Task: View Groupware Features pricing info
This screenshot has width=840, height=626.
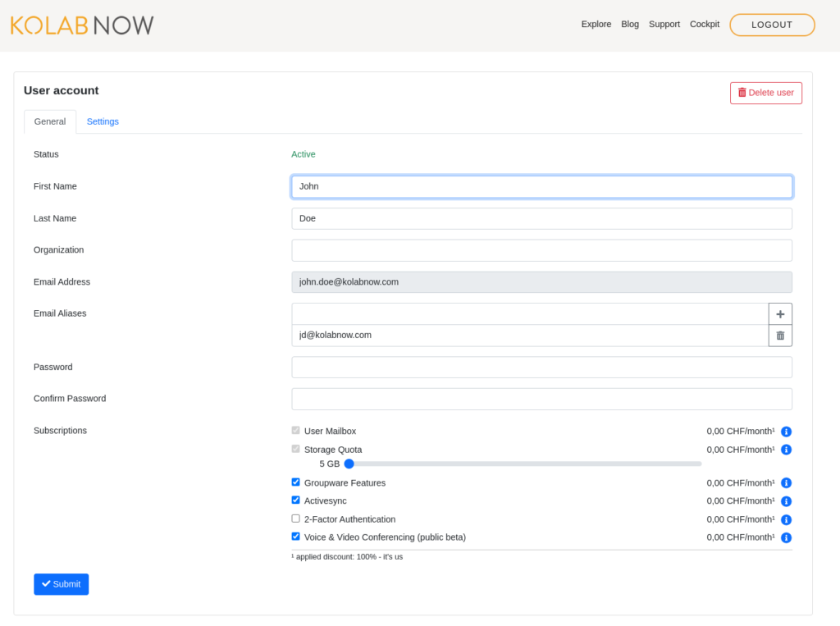Action: click(786, 483)
